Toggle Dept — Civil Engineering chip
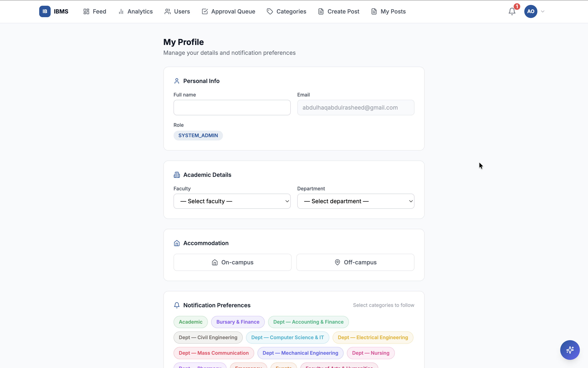588x368 pixels. (x=208, y=337)
